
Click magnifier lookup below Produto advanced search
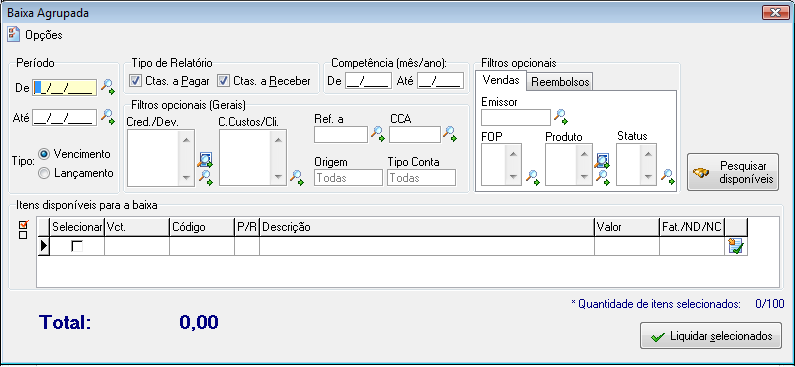[602, 177]
